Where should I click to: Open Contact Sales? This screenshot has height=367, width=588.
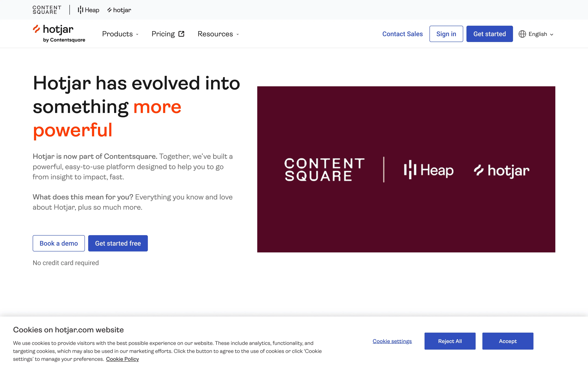point(402,34)
